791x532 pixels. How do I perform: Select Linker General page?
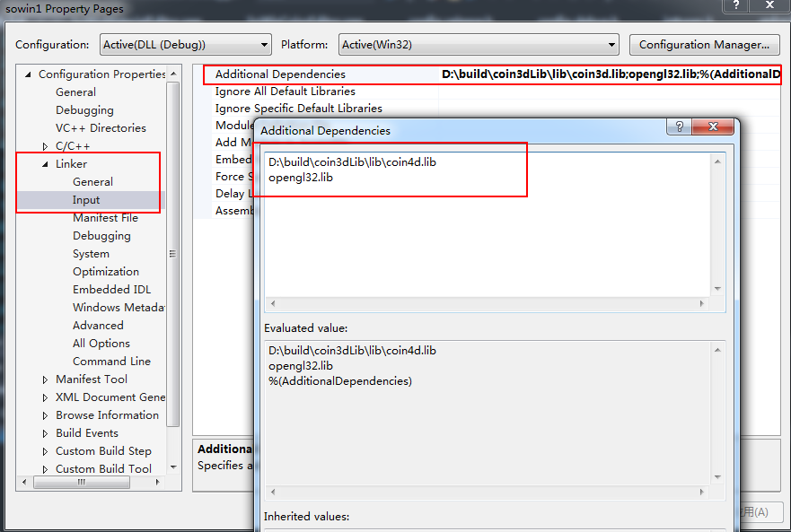pos(92,182)
